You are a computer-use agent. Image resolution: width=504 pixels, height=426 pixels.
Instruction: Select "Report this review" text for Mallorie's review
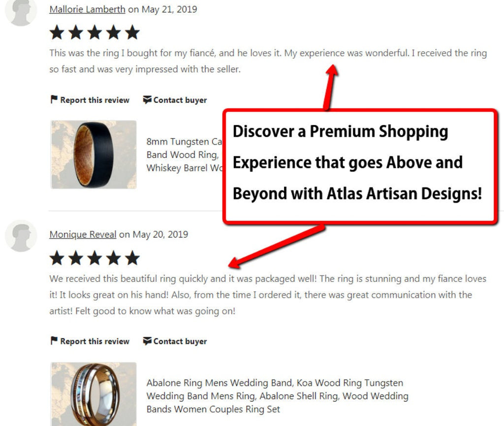[x=94, y=100]
